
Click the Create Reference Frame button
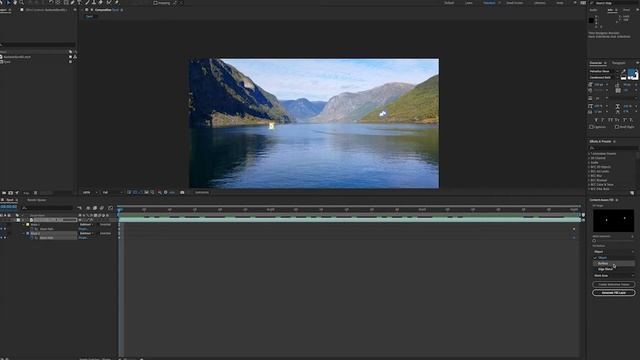613,284
